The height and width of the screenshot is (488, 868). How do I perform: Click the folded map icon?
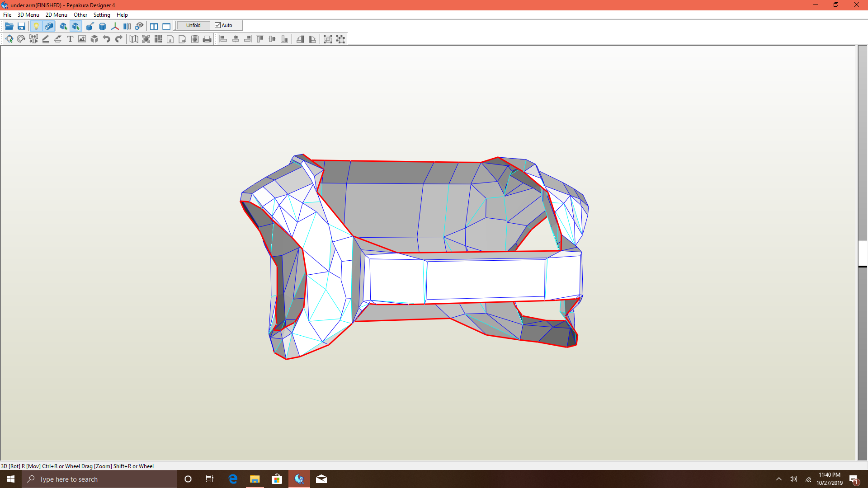(x=134, y=39)
